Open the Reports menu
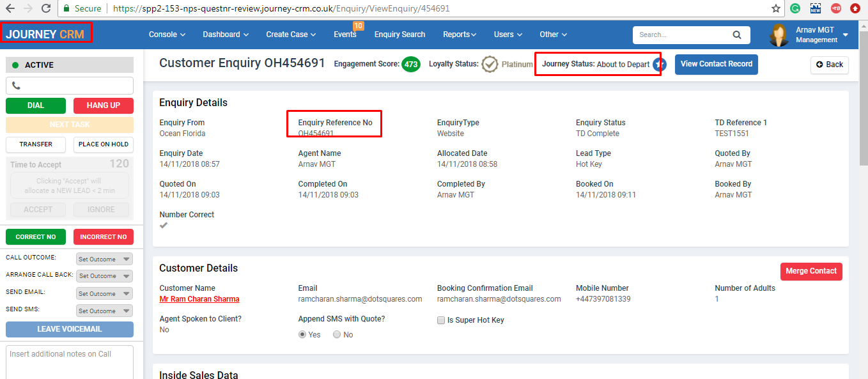The width and height of the screenshot is (868, 379). pyautogui.click(x=460, y=35)
